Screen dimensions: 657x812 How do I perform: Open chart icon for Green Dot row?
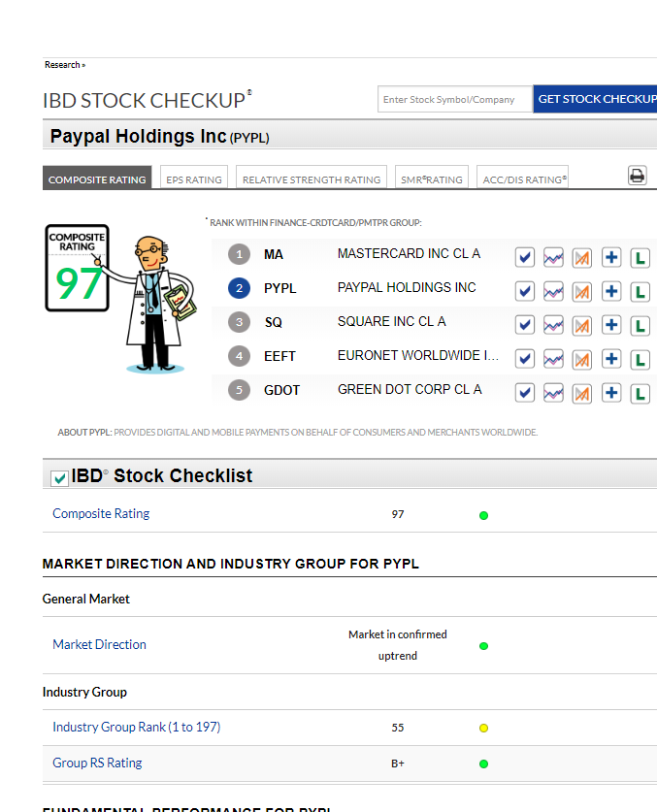tap(553, 393)
